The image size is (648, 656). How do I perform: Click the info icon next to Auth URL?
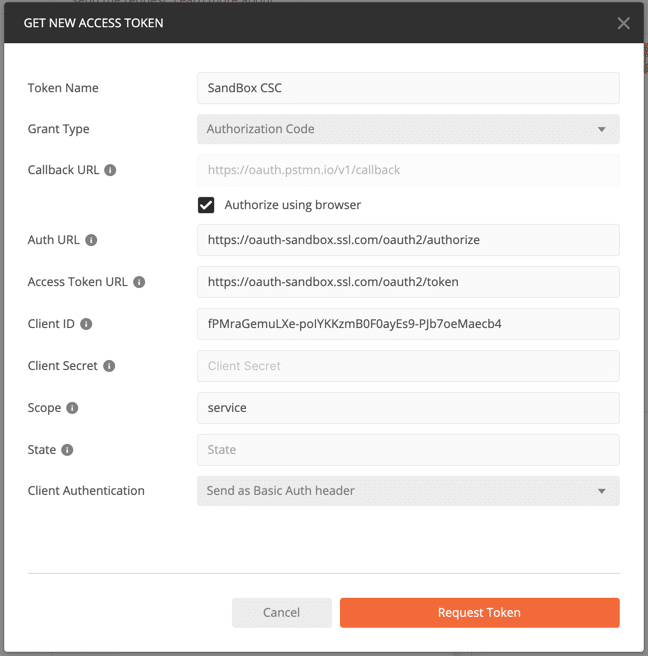[x=91, y=240]
